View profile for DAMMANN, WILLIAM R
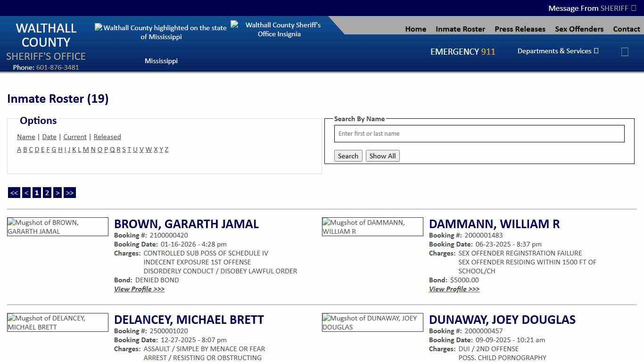 tap(454, 289)
